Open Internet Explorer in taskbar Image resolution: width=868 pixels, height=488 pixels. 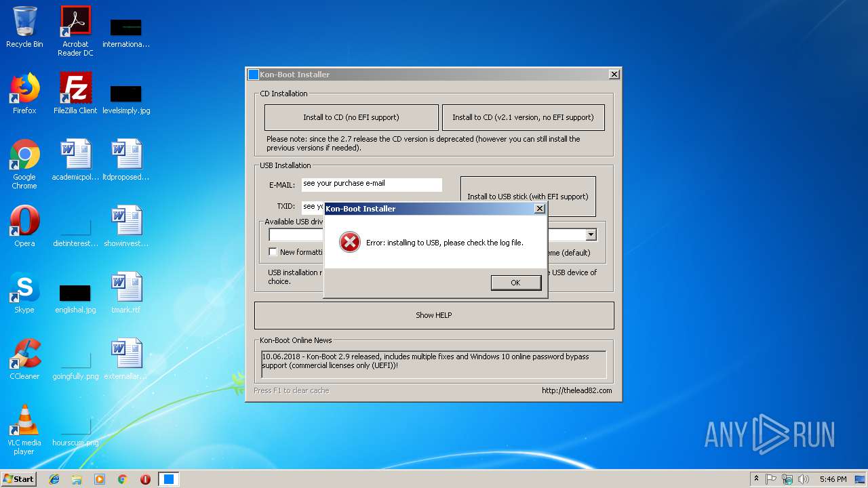point(54,479)
